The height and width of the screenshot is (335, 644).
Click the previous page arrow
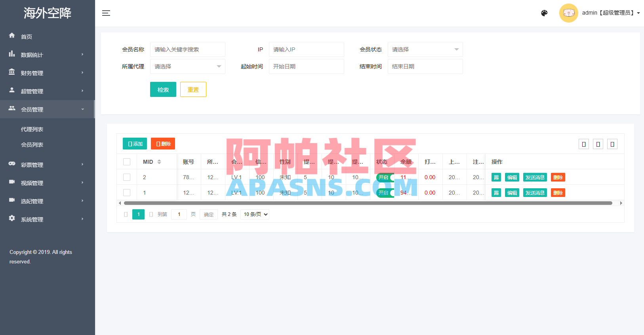126,214
